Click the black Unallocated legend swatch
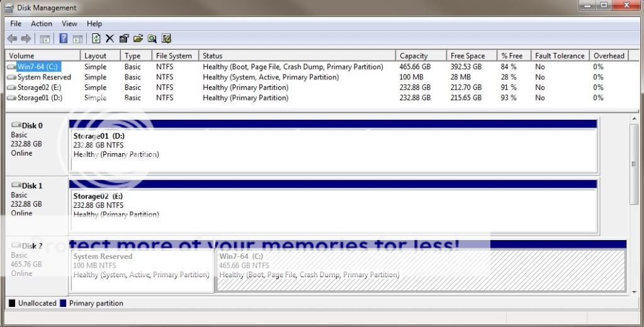This screenshot has height=327, width=644. pos(12,304)
